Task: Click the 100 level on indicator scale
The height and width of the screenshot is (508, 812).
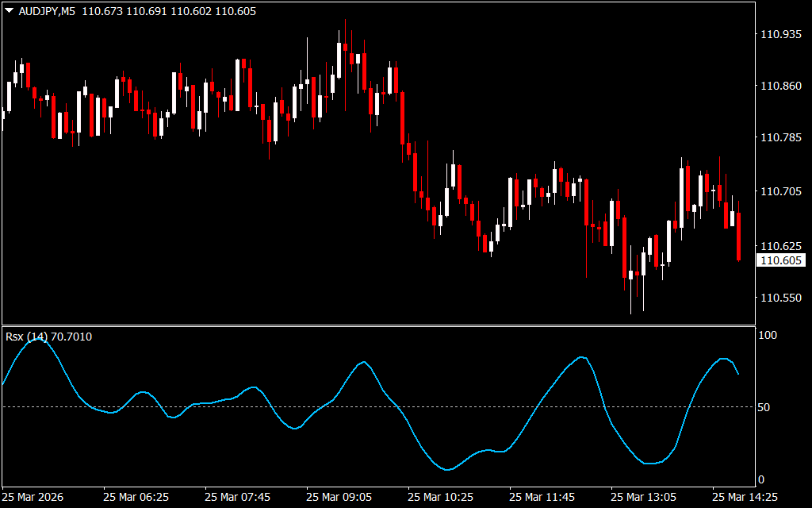Action: 768,336
